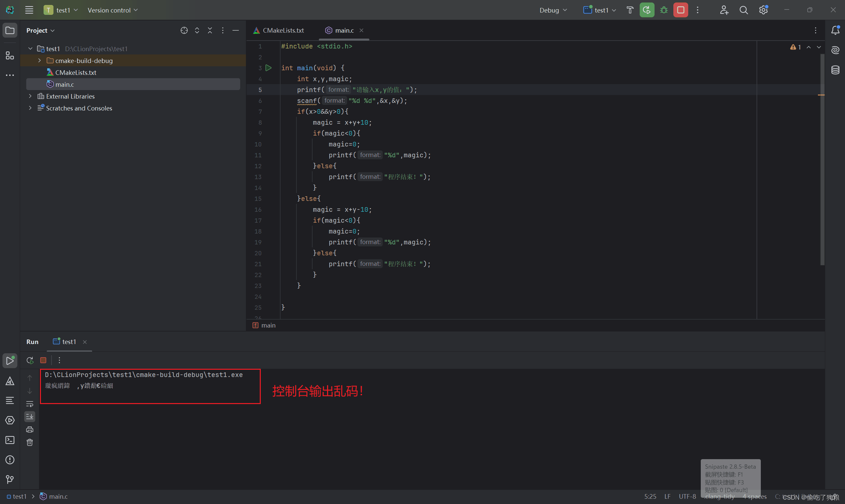Open the Debug build profile dropdown
This screenshot has height=504, width=845.
(x=553, y=10)
